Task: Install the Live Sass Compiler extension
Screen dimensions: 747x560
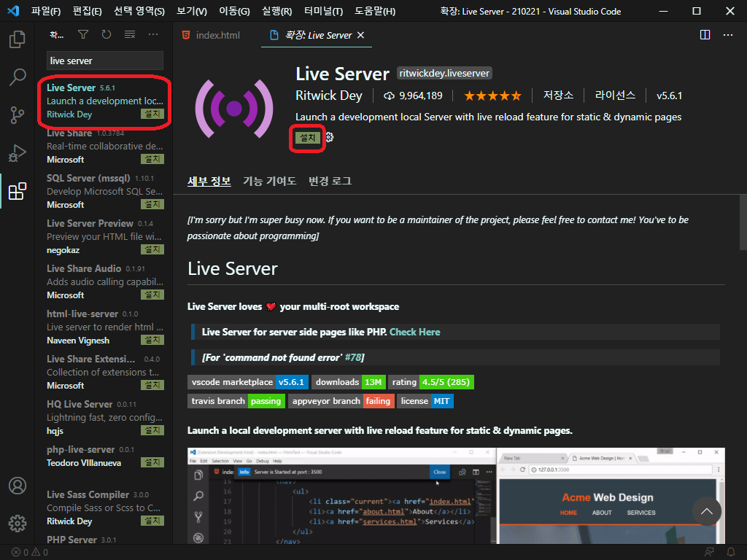Action: pyautogui.click(x=152, y=521)
